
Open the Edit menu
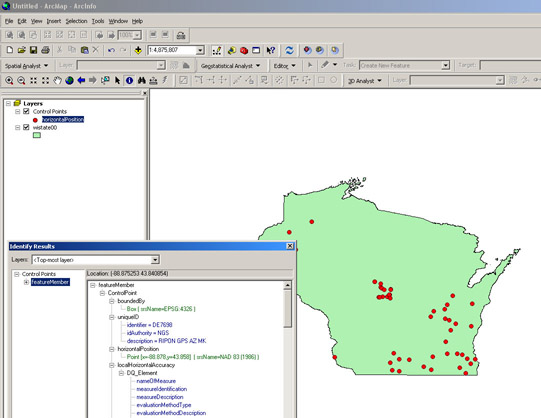point(22,21)
